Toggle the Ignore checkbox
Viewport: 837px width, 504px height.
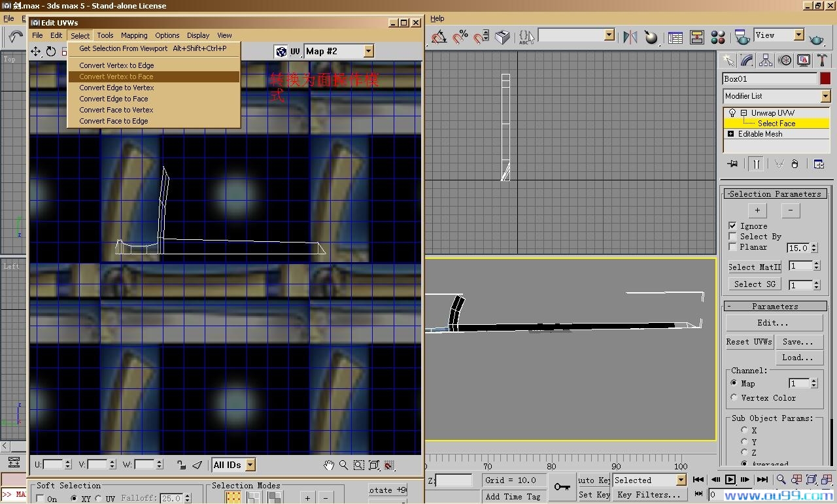click(732, 226)
